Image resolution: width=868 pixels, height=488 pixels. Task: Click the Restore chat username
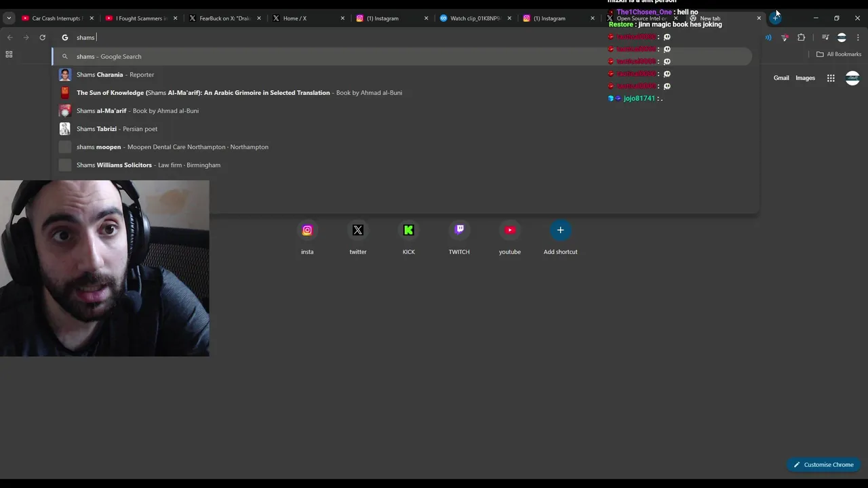point(621,24)
